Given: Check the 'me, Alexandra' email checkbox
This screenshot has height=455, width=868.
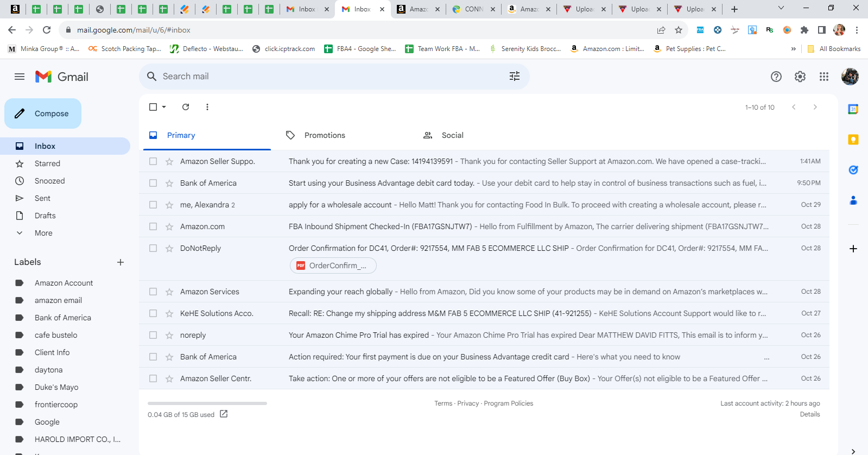Looking at the screenshot, I should point(153,205).
